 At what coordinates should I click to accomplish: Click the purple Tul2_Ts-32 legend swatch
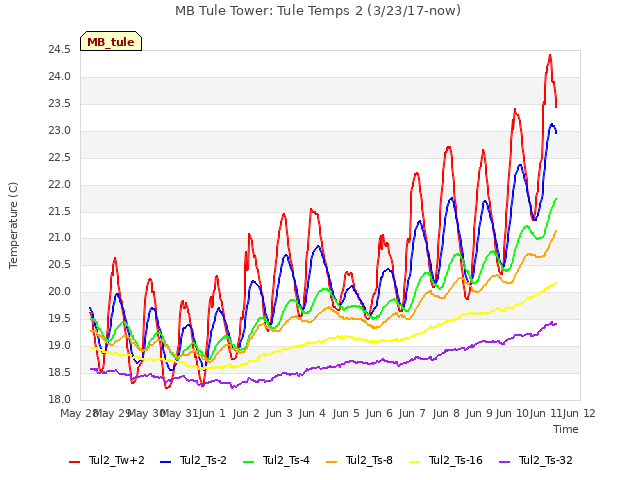[504, 462]
